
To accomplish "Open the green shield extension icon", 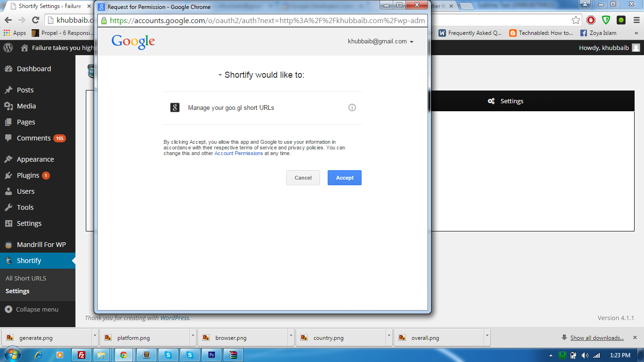I will tap(606, 20).
